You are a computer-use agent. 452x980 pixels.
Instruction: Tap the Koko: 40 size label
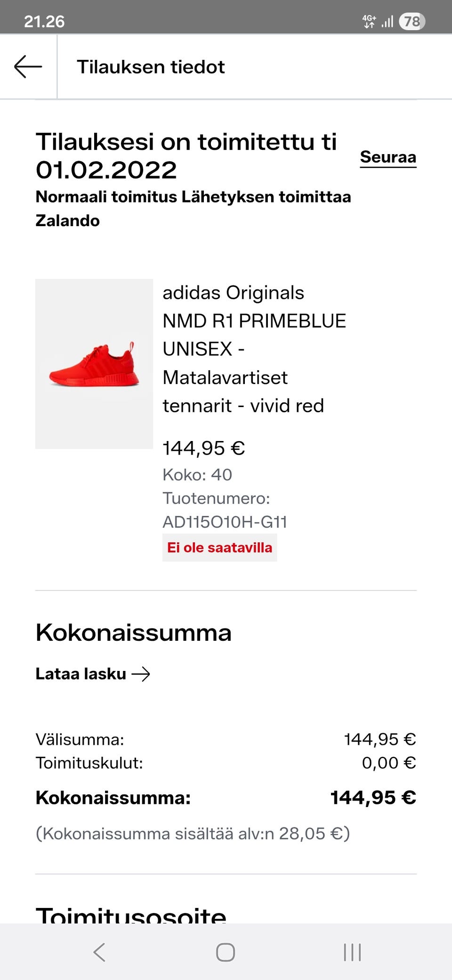(197, 475)
